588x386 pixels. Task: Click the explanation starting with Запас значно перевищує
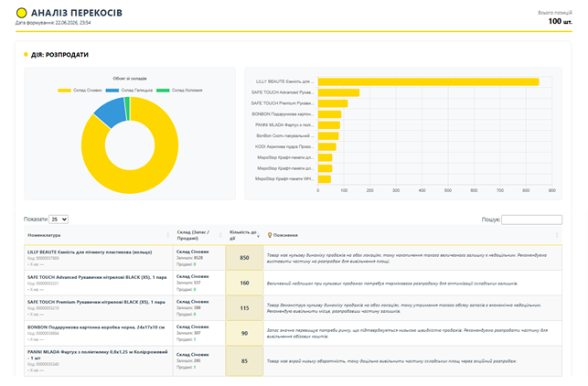(407, 334)
